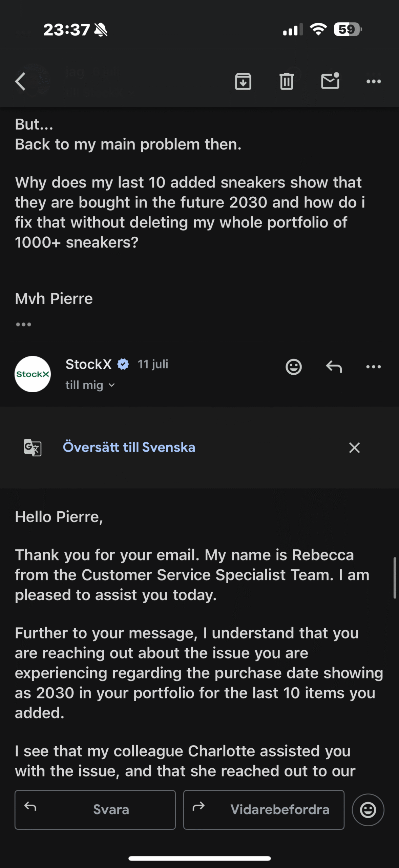The height and width of the screenshot is (868, 399).
Task: Tap the scrollbar indicator on right edge
Action: tap(395, 577)
